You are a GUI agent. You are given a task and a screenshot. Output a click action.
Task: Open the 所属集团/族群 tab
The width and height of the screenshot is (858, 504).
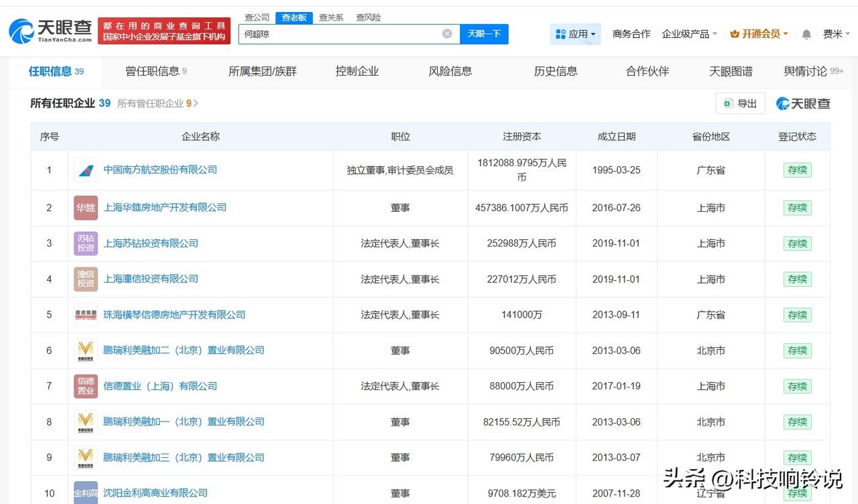click(x=262, y=71)
